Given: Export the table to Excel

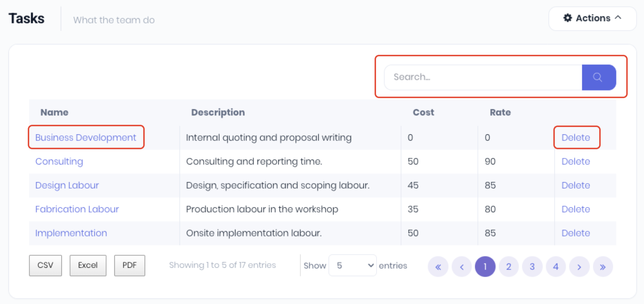Looking at the screenshot, I should (x=88, y=265).
